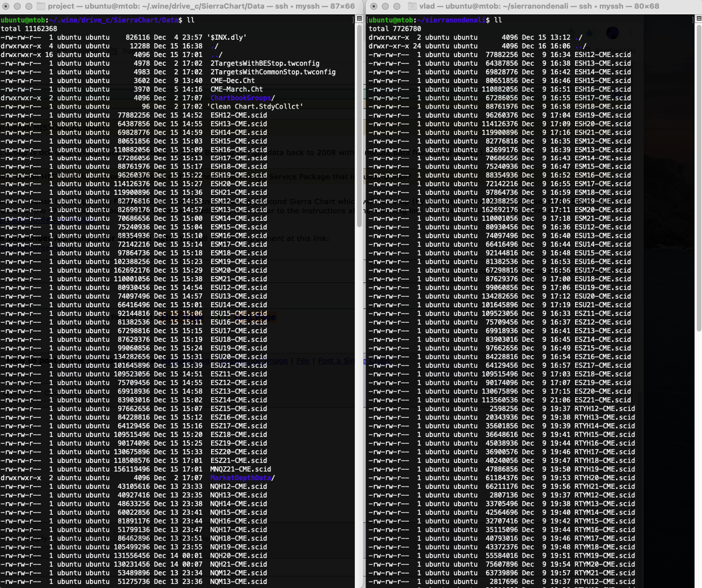Click the folder proxy icon in project window title

[x=41, y=6]
